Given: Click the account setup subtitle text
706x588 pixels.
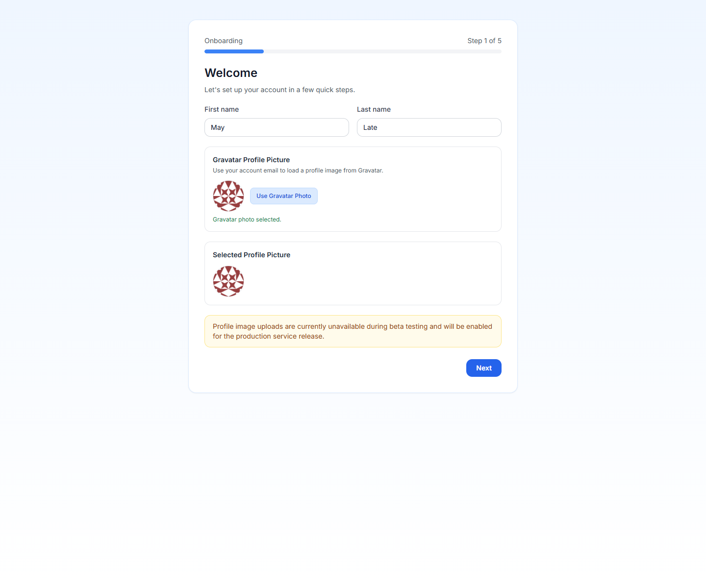Looking at the screenshot, I should [x=279, y=90].
